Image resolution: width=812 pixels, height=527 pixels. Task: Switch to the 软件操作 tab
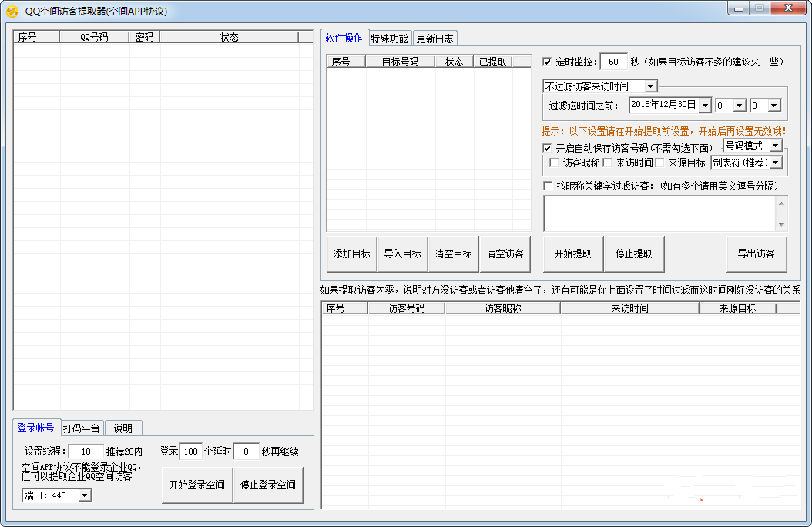point(344,38)
